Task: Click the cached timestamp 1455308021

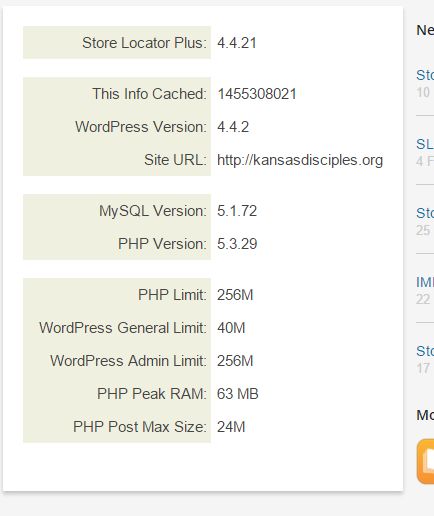Action: [x=257, y=94]
